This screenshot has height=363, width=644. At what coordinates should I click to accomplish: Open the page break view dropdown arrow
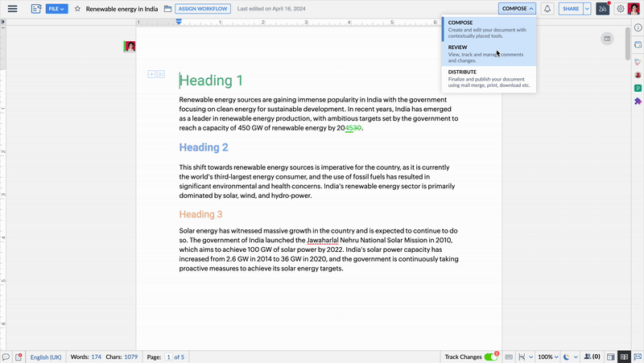coord(530,357)
